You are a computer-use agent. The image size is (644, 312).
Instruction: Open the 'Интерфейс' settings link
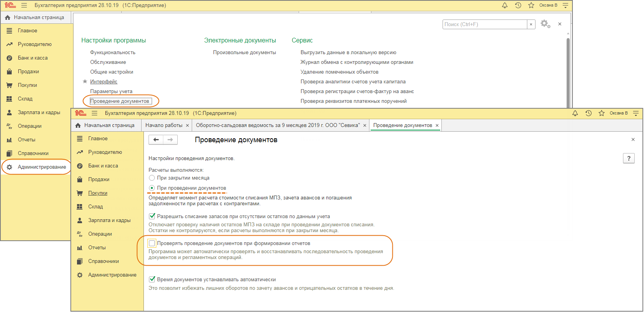tap(104, 82)
